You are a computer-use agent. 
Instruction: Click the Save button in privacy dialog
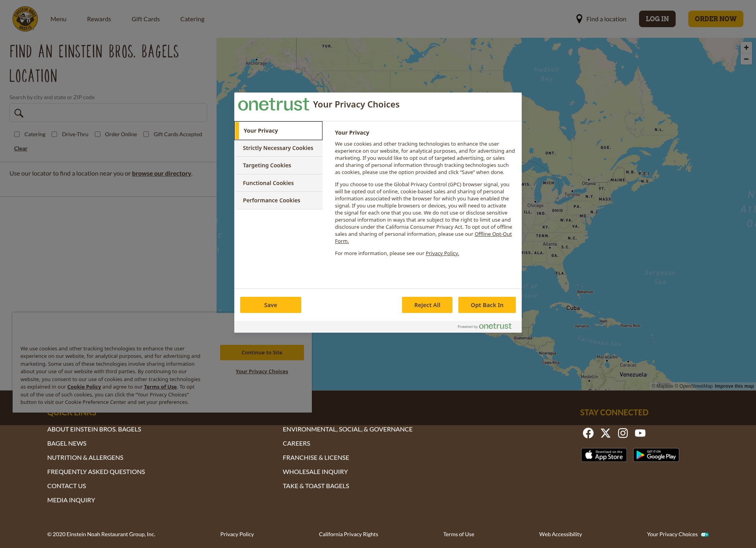tap(271, 305)
